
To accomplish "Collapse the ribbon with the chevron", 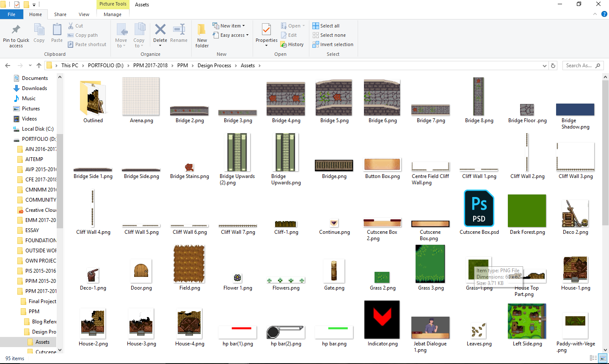I will (595, 14).
